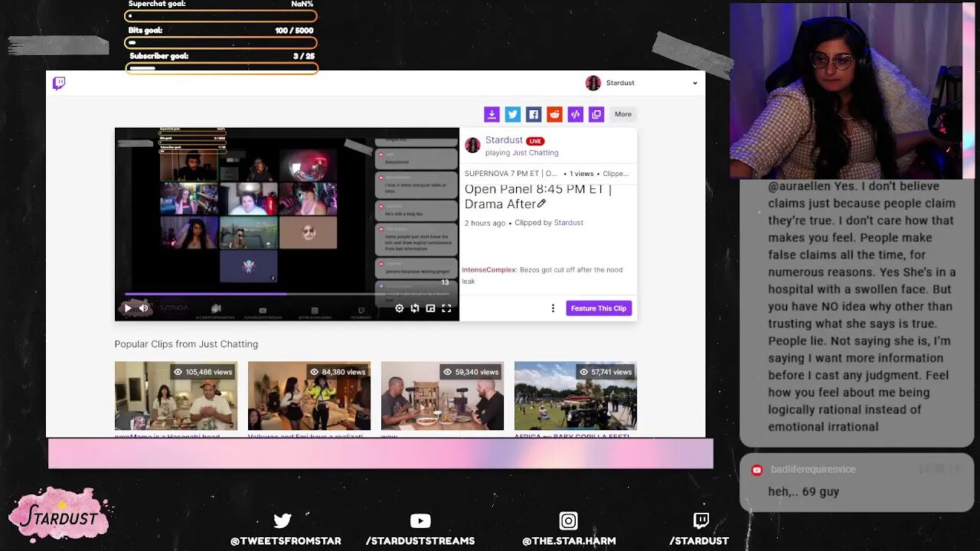The height and width of the screenshot is (551, 980).
Task: Seek along the clip progress bar
Action: [x=286, y=294]
